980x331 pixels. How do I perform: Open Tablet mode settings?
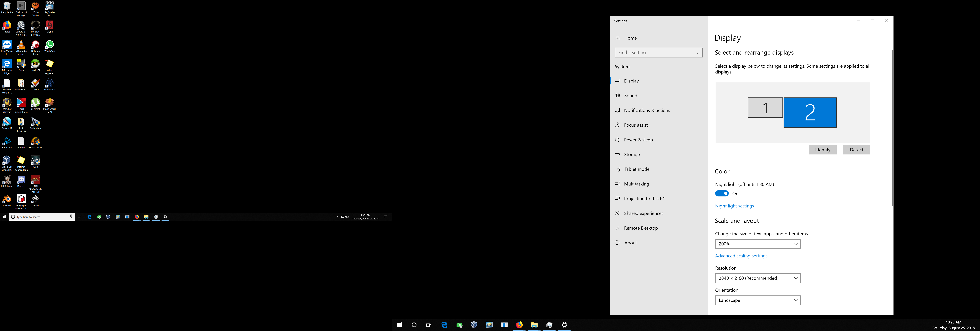tap(637, 169)
